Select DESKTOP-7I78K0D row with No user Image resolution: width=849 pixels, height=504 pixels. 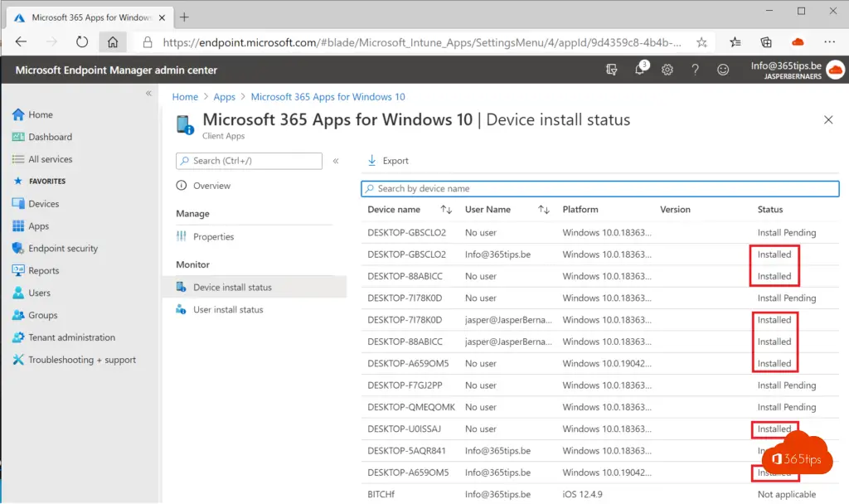(x=600, y=298)
